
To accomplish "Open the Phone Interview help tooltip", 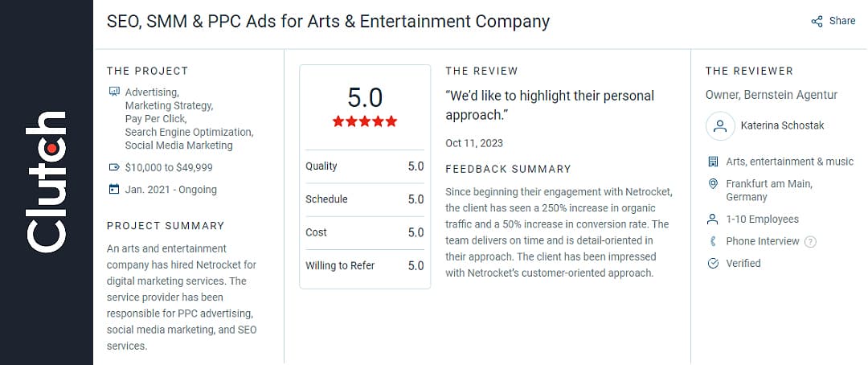I will coord(810,241).
